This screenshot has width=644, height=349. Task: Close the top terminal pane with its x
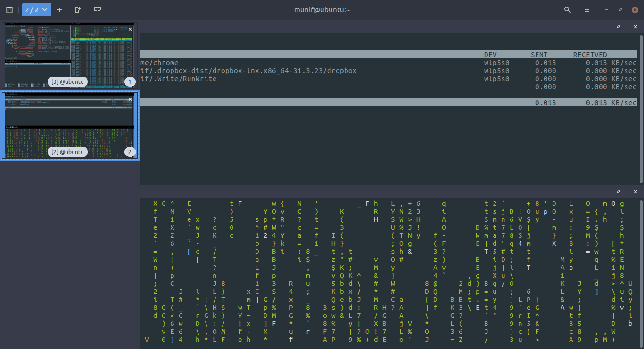pyautogui.click(x=635, y=27)
